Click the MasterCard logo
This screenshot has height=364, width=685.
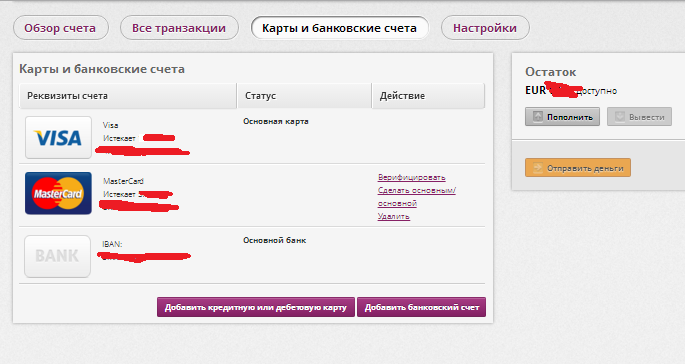tap(58, 193)
